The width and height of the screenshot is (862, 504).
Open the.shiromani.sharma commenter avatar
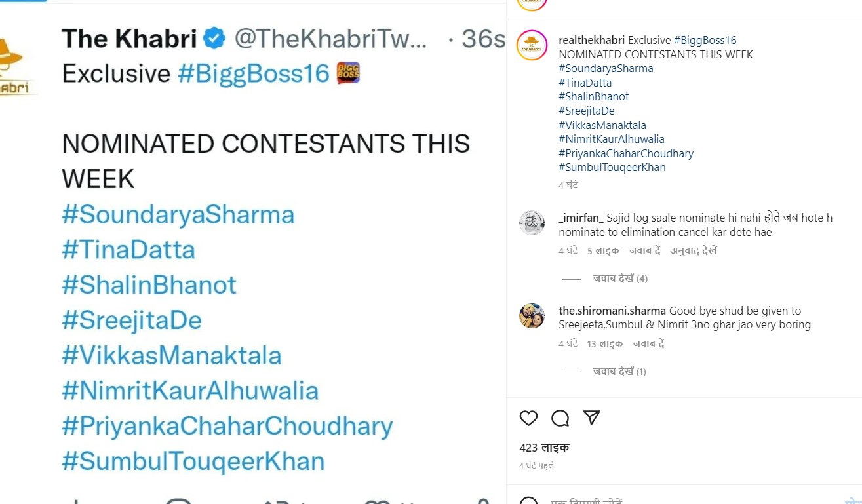[x=532, y=316]
